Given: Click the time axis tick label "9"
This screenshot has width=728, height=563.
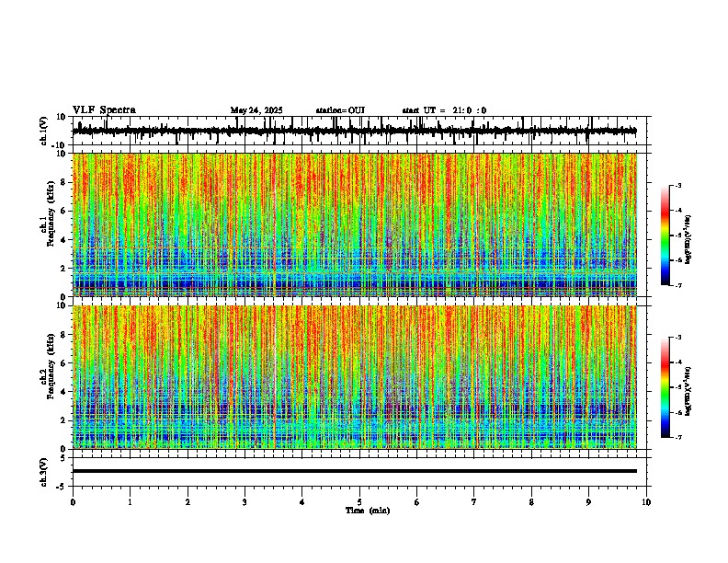Looking at the screenshot, I should pos(588,502).
